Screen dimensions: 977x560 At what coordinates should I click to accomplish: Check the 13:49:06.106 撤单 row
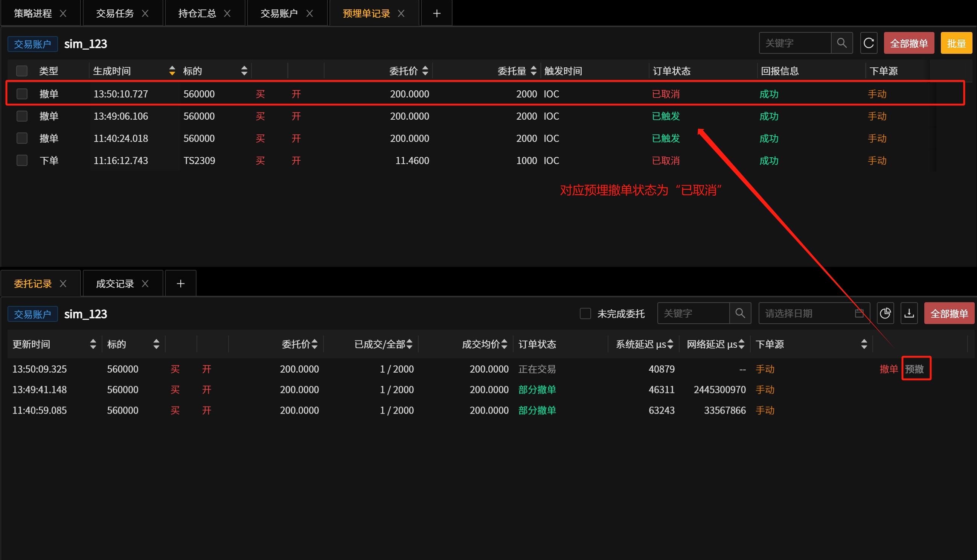[22, 116]
